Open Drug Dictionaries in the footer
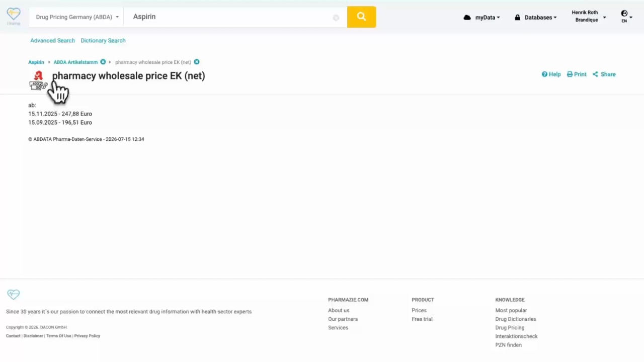Viewport: 644px width, 362px height. (516, 319)
